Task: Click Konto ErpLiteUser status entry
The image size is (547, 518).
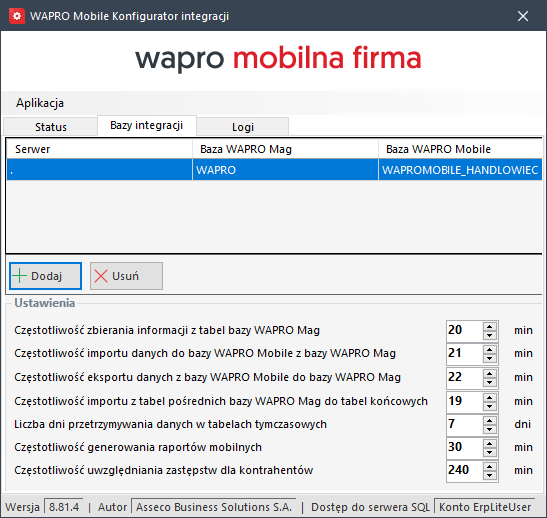Action: click(x=485, y=507)
